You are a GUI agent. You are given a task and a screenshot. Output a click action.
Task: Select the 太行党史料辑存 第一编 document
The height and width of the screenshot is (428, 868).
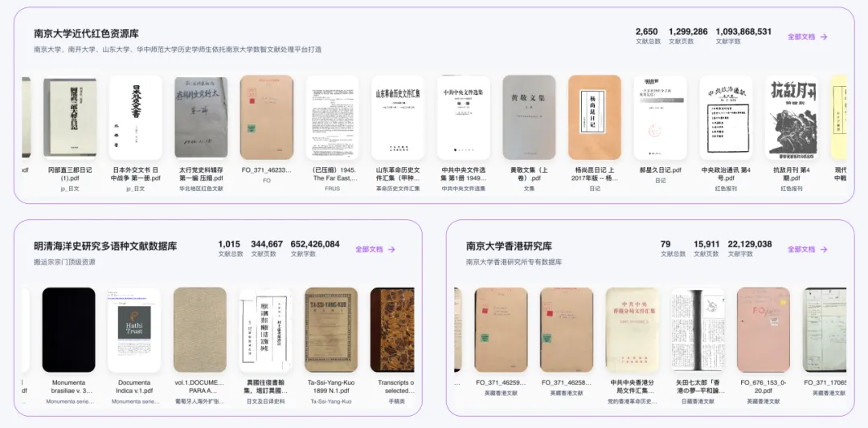point(201,118)
